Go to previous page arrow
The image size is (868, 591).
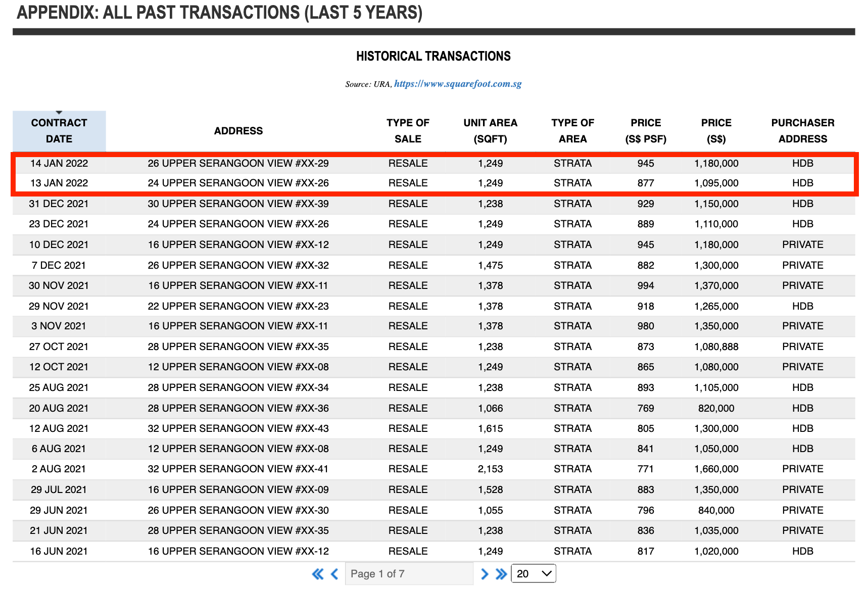(334, 574)
